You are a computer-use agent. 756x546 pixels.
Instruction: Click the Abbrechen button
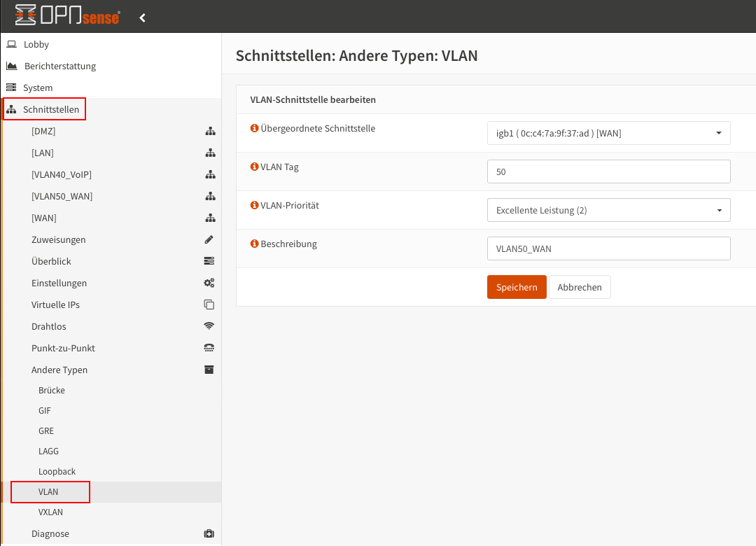click(x=580, y=287)
